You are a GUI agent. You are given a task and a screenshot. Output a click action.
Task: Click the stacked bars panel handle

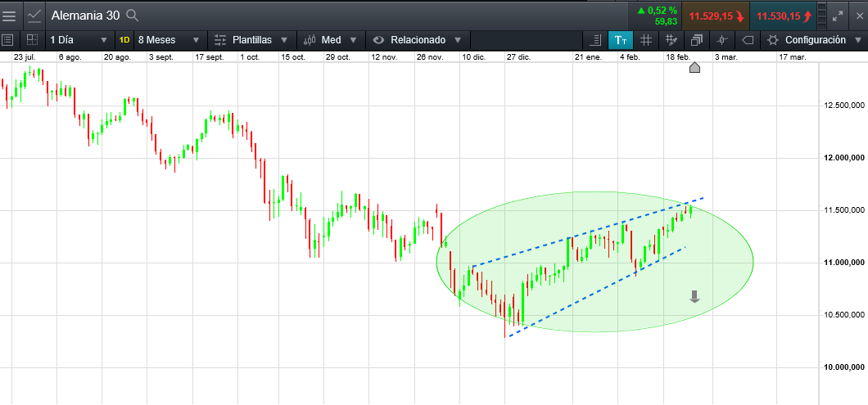821,16
